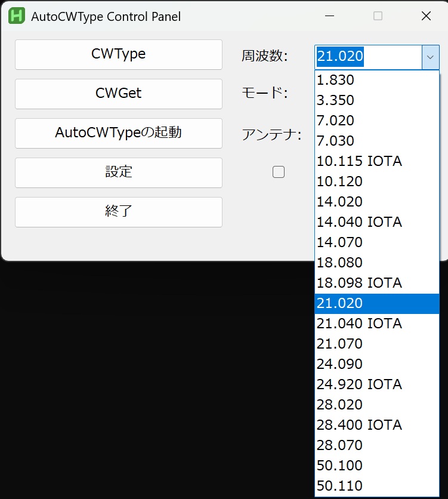Choose the highlighted 21.020 list item
This screenshot has height=499, width=448.
click(377, 303)
